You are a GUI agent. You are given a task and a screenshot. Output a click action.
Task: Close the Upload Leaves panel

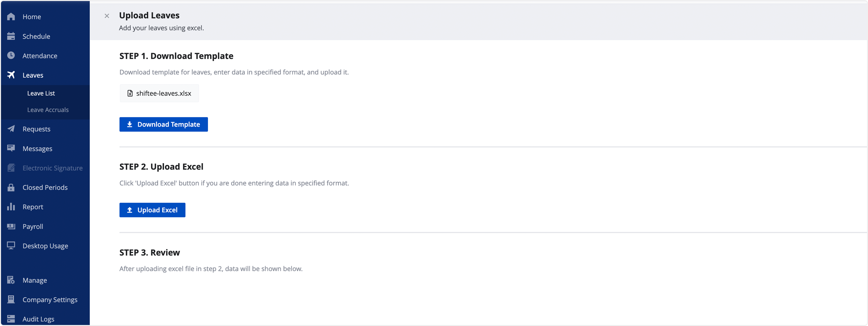[107, 16]
